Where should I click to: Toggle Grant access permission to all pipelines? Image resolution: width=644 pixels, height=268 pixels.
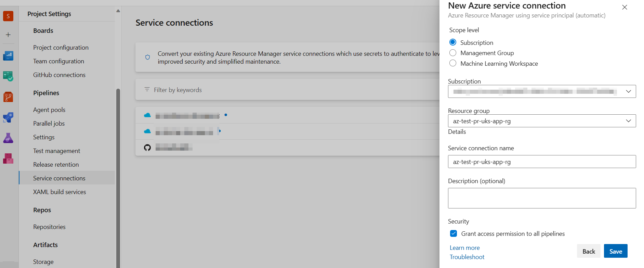coord(454,233)
